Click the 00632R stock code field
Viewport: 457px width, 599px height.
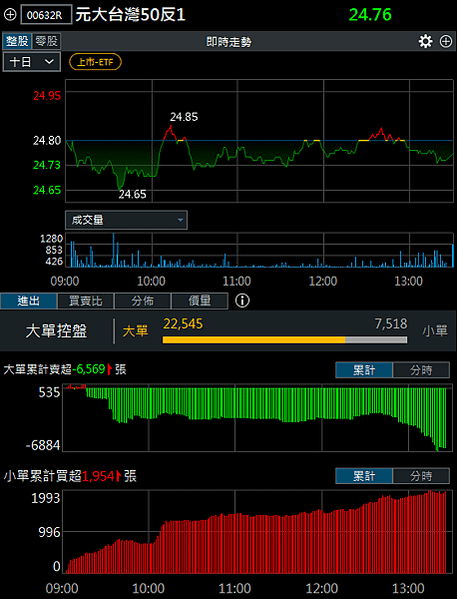(46, 15)
